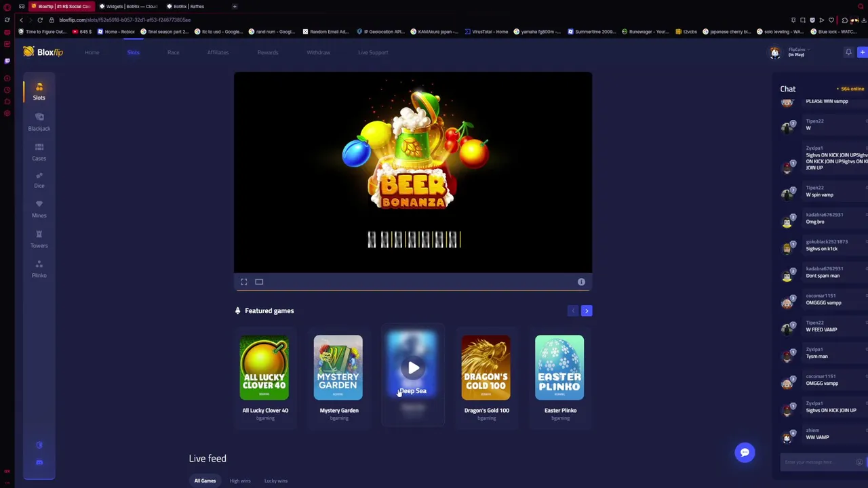Open the Plinko game in sidebar

pyautogui.click(x=39, y=269)
